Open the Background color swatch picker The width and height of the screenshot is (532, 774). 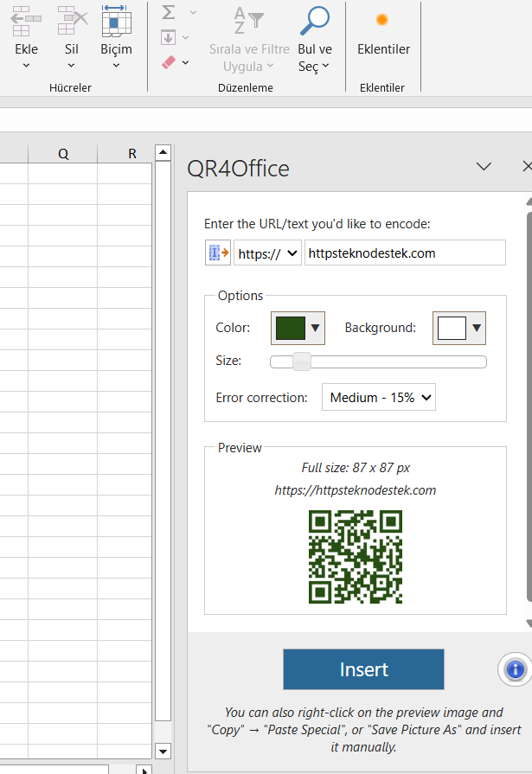pos(459,328)
